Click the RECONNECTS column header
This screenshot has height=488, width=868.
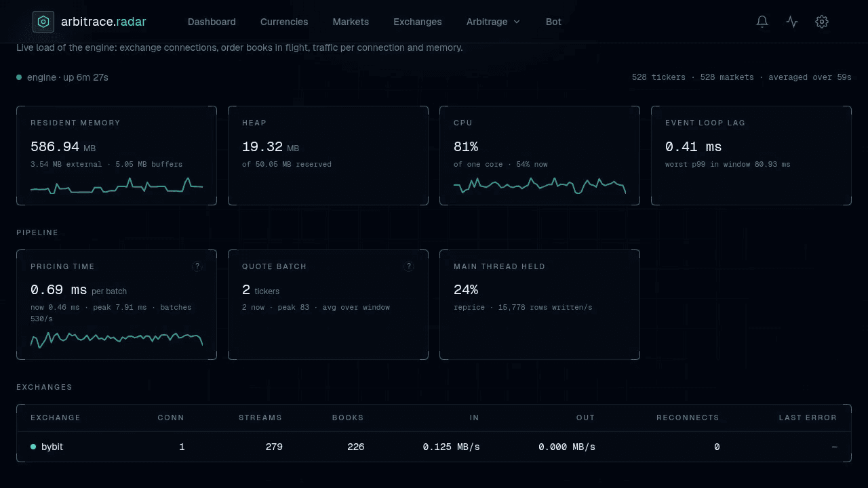coord(688,418)
